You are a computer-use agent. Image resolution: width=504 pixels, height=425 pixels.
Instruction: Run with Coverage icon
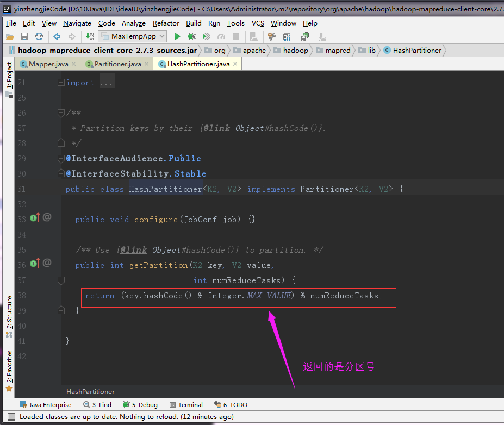207,36
